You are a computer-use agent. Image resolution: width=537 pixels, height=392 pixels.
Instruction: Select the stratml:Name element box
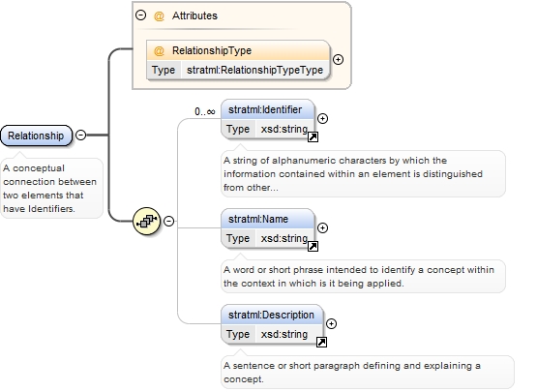point(267,228)
